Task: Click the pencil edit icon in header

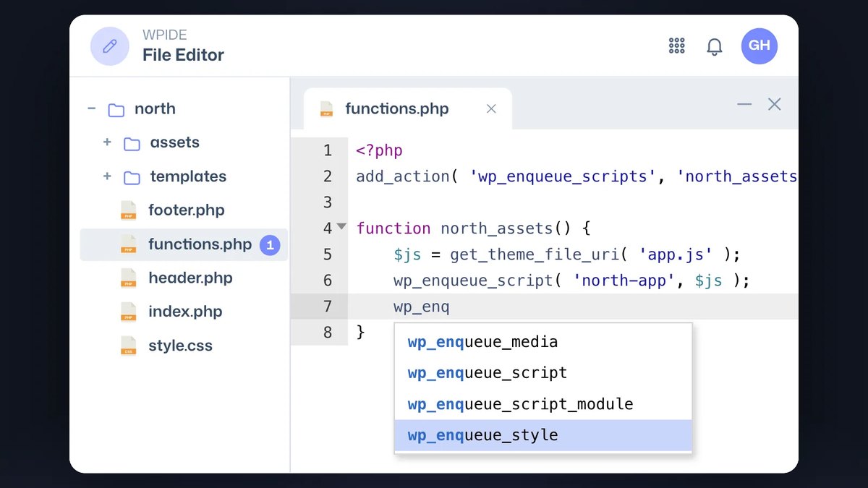Action: [x=110, y=46]
